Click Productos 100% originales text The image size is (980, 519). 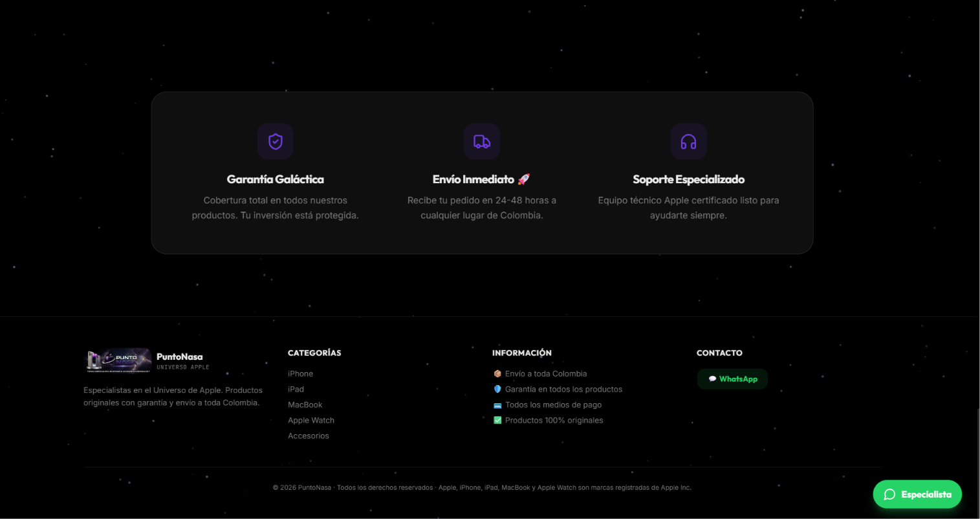click(554, 420)
